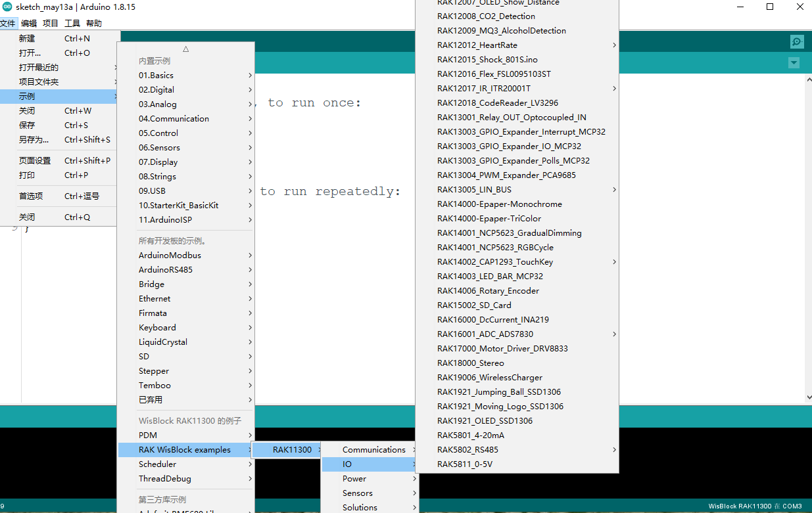Select the Power submenu entry
The height and width of the screenshot is (513, 812).
(370, 479)
